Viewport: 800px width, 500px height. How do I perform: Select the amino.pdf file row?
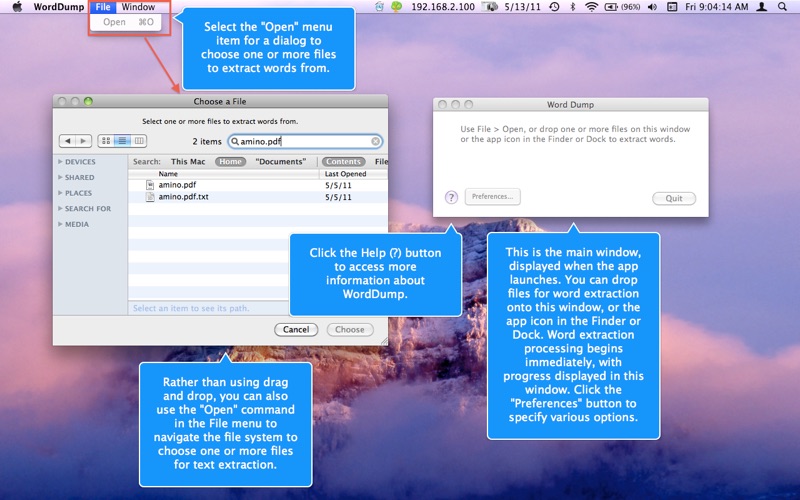258,185
